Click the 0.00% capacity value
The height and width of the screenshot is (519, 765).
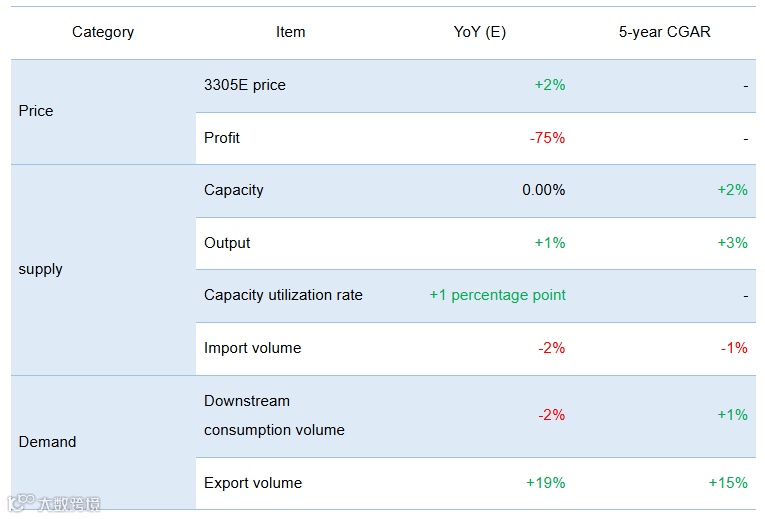point(543,190)
